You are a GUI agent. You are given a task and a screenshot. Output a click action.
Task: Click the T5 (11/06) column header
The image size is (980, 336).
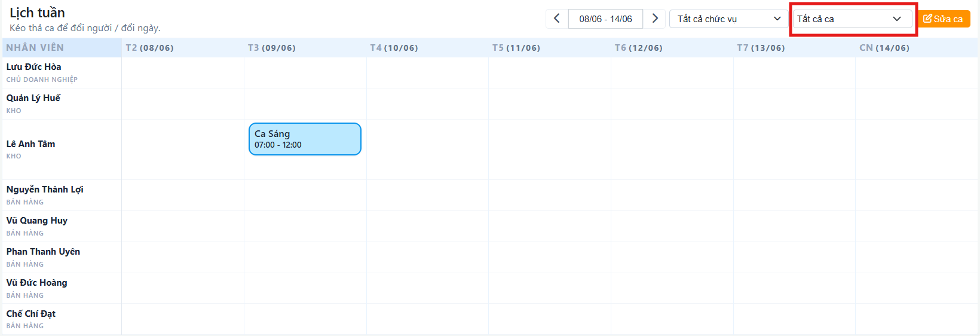516,48
